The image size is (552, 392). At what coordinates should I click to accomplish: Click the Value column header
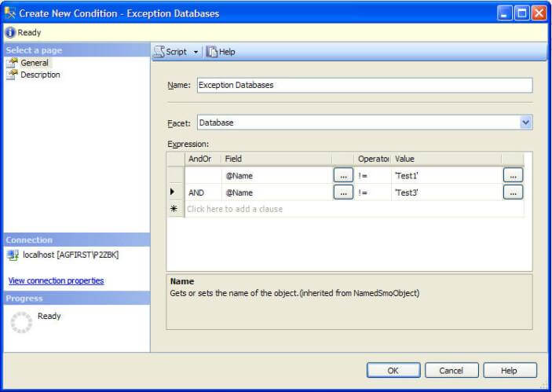coord(446,159)
